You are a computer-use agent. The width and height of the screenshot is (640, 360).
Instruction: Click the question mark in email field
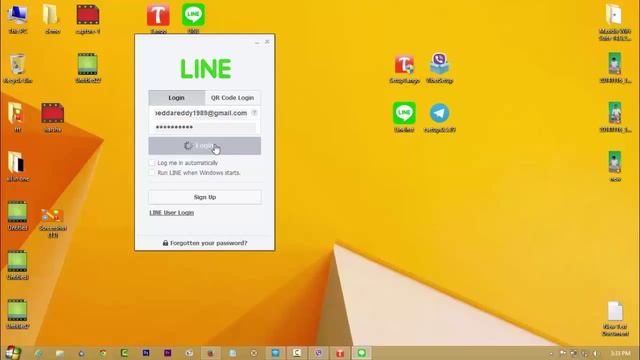[254, 113]
